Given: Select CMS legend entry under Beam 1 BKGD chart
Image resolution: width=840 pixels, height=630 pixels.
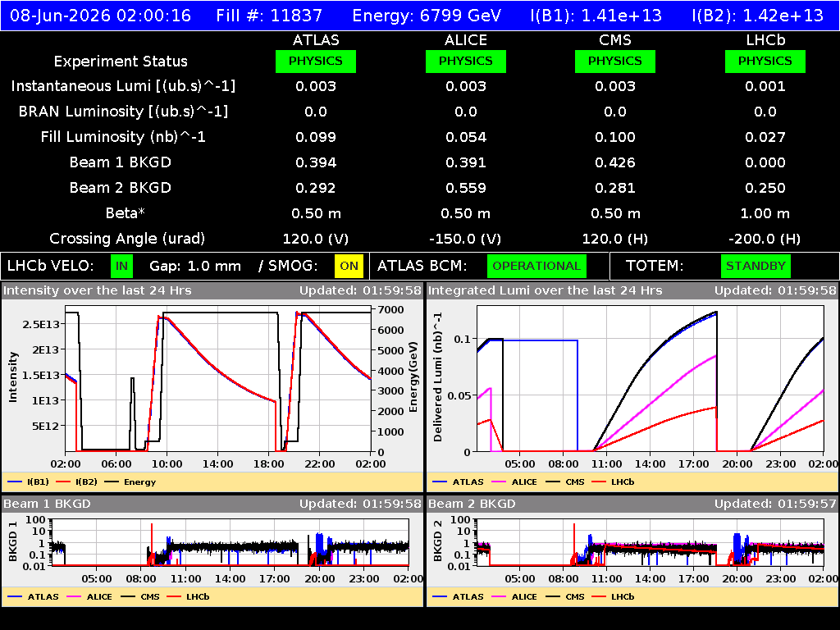Looking at the screenshot, I should (139, 596).
